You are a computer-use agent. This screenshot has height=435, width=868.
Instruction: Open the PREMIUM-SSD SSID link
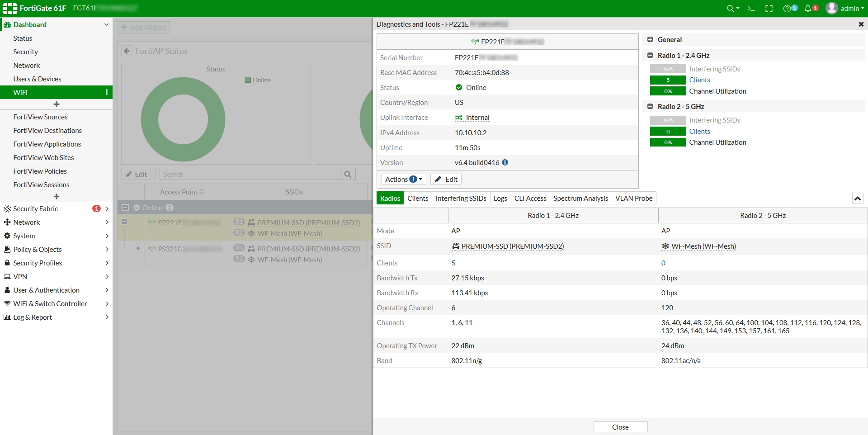click(513, 246)
